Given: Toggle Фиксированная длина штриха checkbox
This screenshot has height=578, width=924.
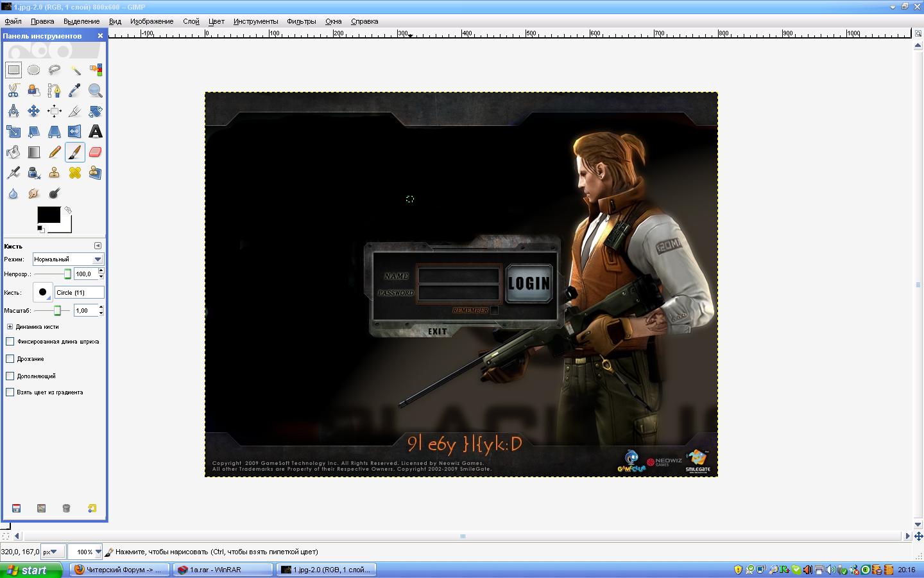Looking at the screenshot, I should pyautogui.click(x=10, y=342).
